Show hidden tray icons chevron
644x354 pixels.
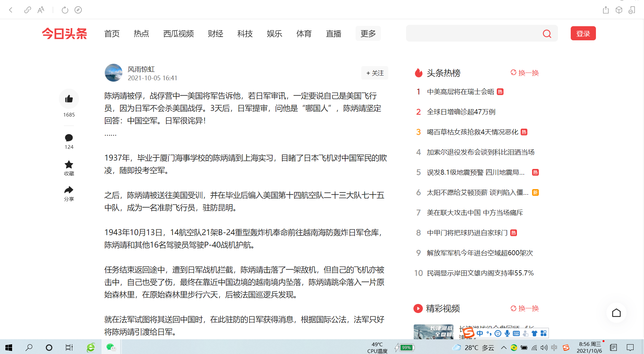(504, 348)
